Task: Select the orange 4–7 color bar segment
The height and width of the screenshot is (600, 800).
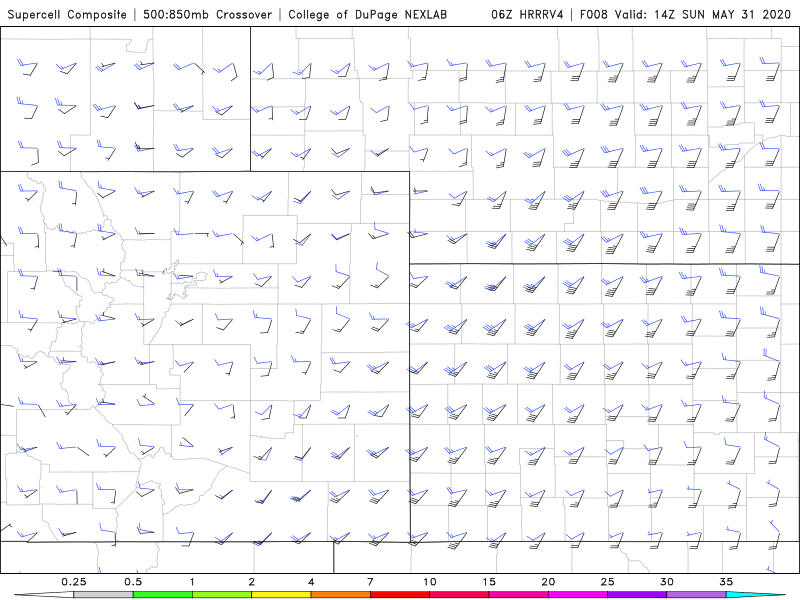Action: 340,595
